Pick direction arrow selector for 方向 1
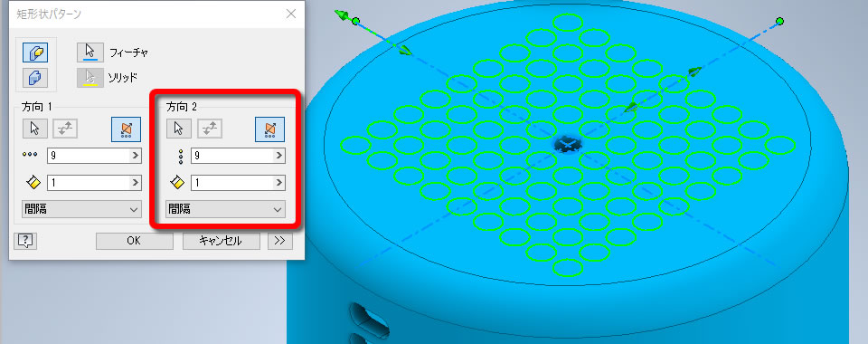 [35, 129]
